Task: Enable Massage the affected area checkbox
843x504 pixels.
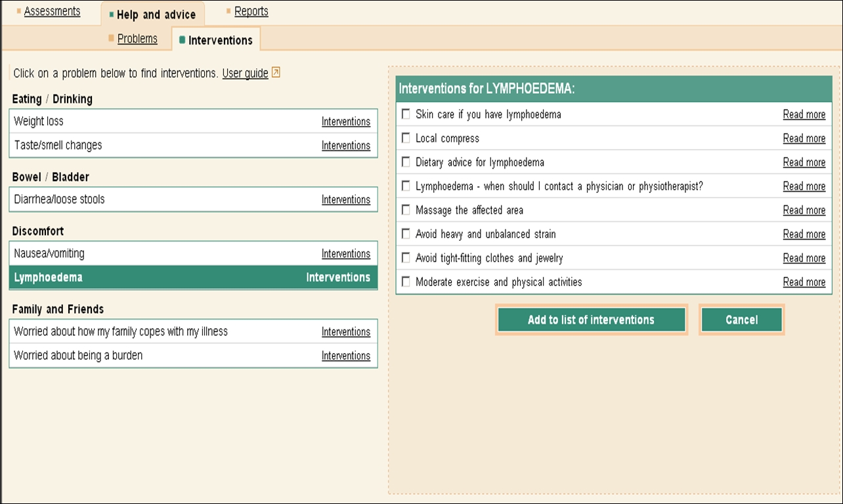Action: [x=406, y=210]
